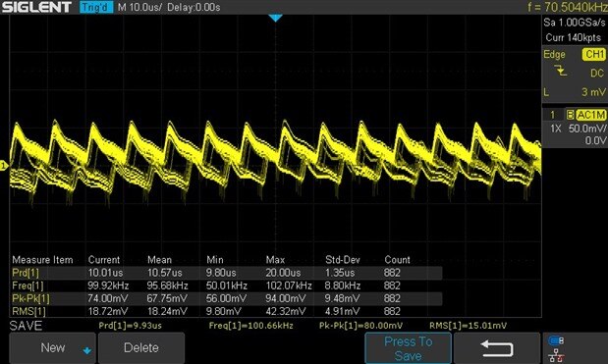Viewport: 608px width, 364px height.
Task: Open the Edge trigger type menu
Action: click(555, 55)
